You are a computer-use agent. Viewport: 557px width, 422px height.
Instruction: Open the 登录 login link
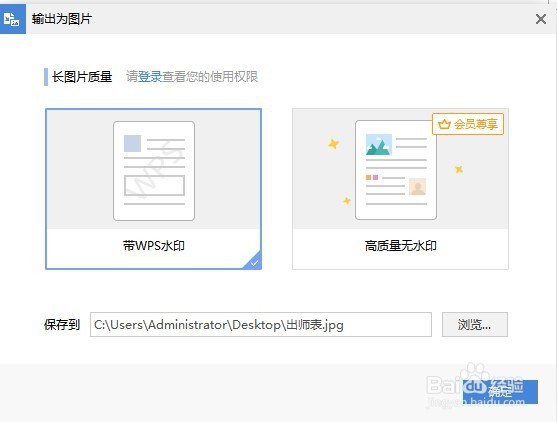(x=150, y=77)
